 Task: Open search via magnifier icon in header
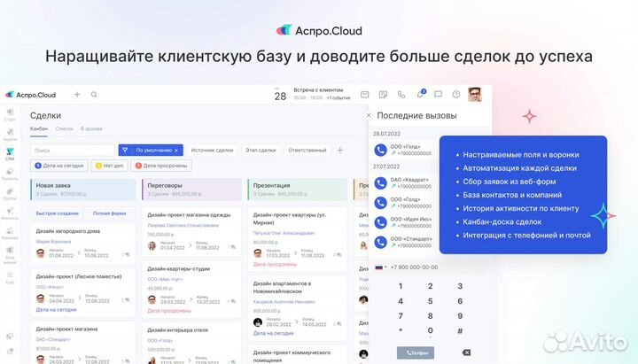coord(94,95)
